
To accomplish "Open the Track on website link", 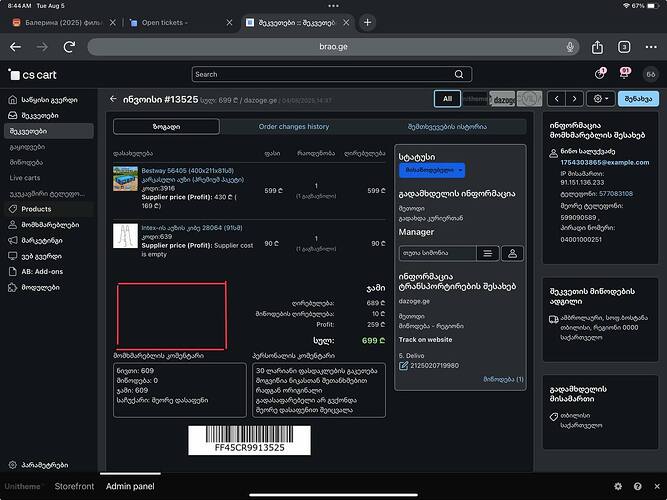I will coord(425,340).
